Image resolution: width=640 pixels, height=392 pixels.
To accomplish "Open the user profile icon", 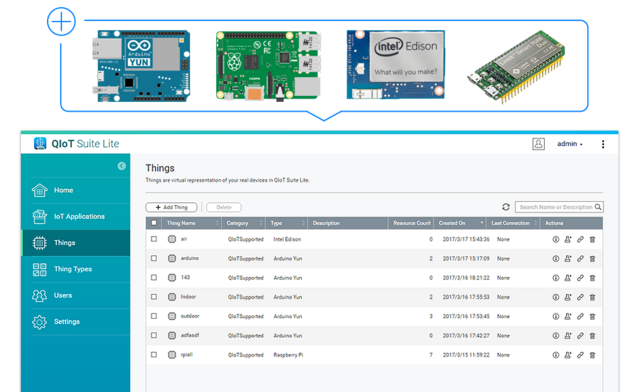I will [538, 144].
